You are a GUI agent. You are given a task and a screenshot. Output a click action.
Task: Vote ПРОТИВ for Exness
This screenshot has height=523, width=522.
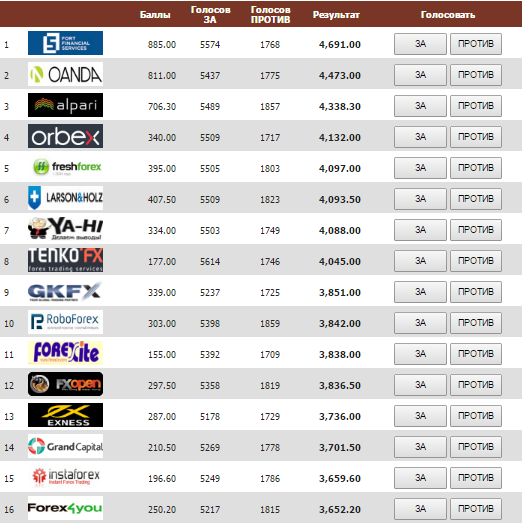[476, 416]
